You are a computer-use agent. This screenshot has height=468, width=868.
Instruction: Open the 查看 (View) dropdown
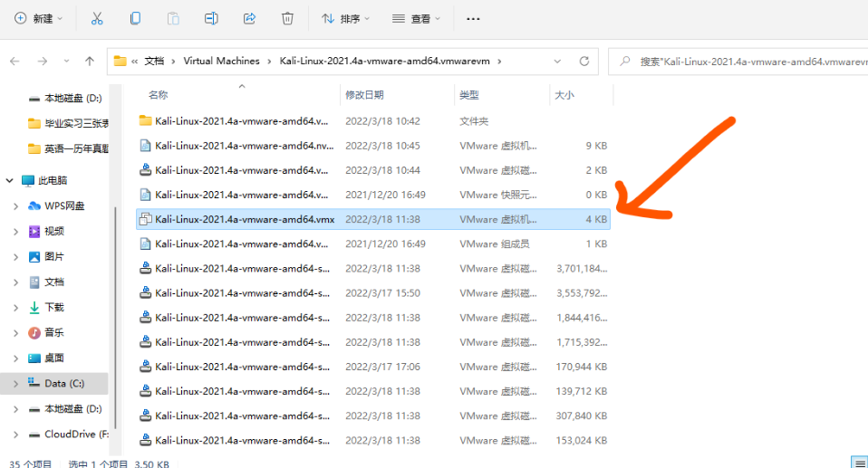pos(416,19)
